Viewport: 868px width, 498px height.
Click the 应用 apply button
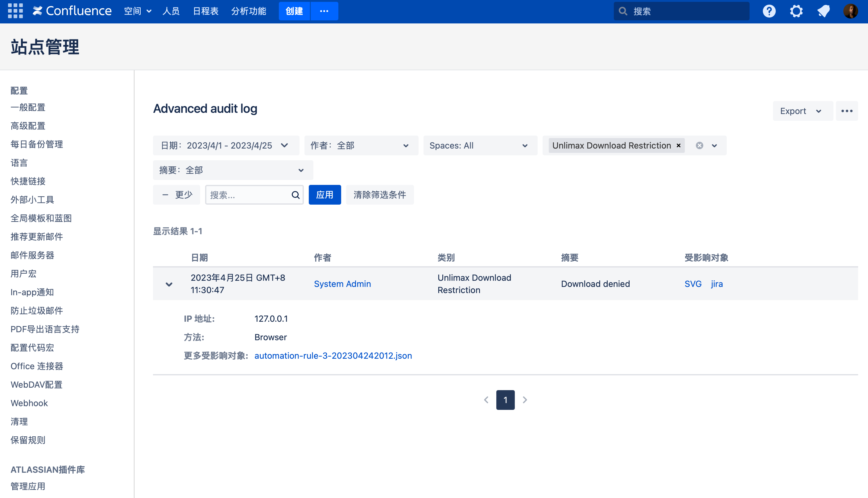[x=324, y=195]
